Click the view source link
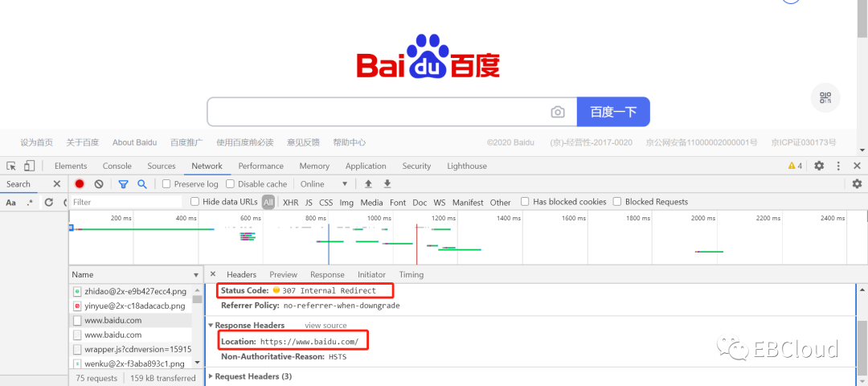This screenshot has height=386, width=868. [x=325, y=326]
